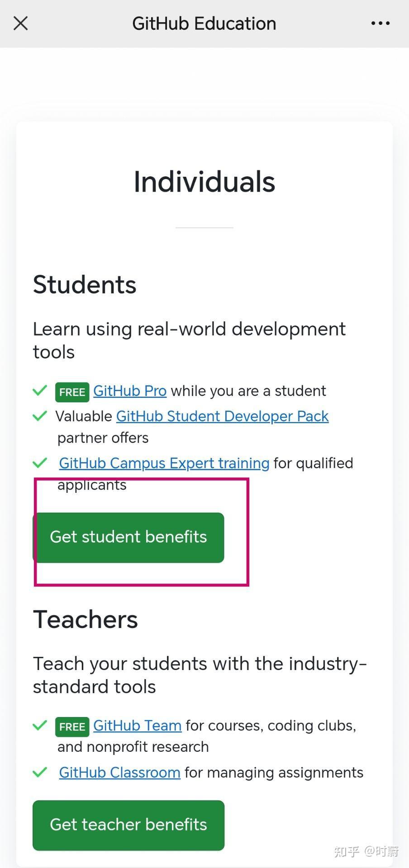Screen dimensions: 409x868
Task: Click the checkmark beside GitHub Team
Action: click(40, 725)
